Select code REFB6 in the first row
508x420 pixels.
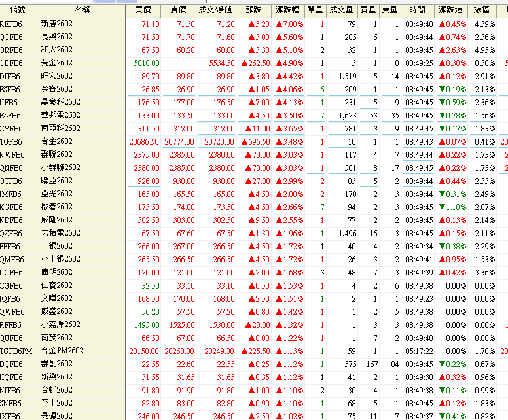pos(11,24)
